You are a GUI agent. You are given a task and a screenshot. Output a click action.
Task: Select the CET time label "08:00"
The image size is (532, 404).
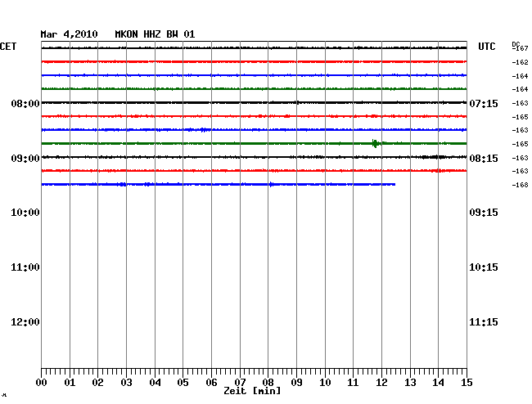pyautogui.click(x=25, y=104)
